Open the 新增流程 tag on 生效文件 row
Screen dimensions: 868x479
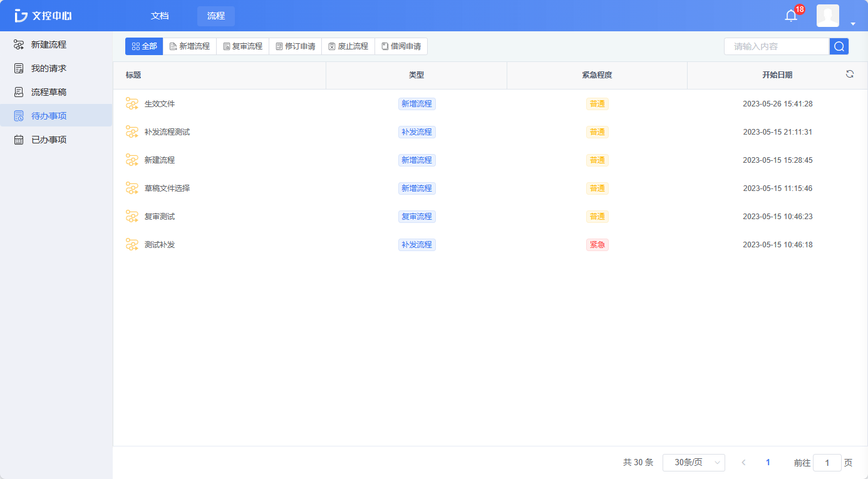pos(416,103)
